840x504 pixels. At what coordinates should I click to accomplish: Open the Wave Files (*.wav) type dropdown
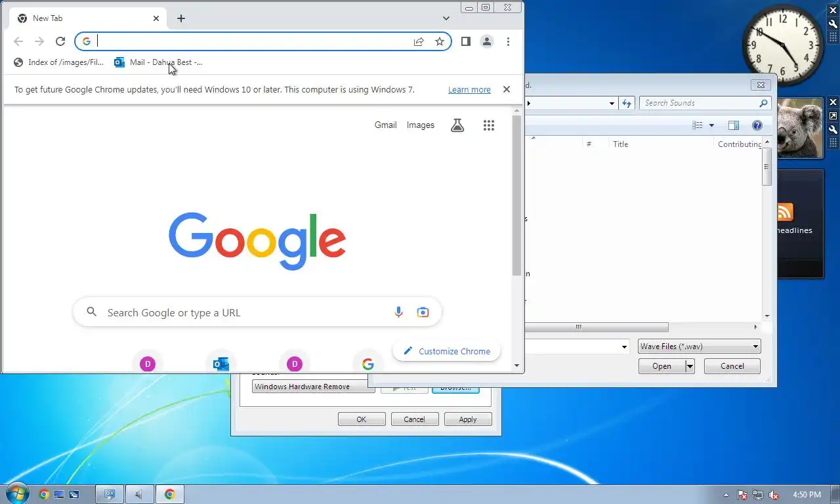coord(699,346)
